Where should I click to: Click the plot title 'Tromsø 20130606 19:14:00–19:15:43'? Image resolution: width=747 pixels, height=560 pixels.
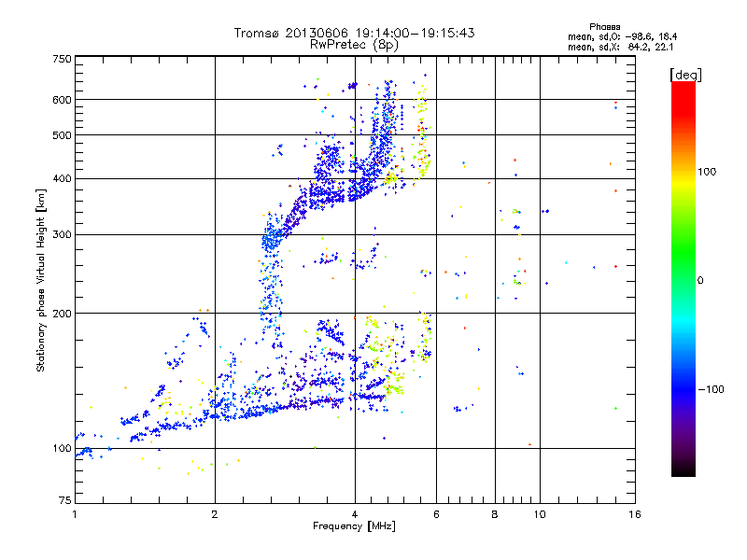coord(354,33)
